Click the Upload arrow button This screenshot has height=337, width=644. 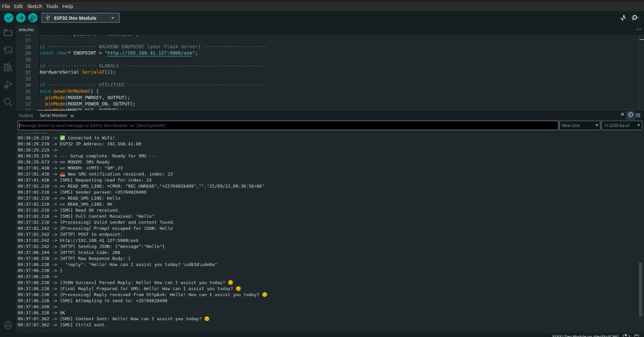pyautogui.click(x=21, y=18)
